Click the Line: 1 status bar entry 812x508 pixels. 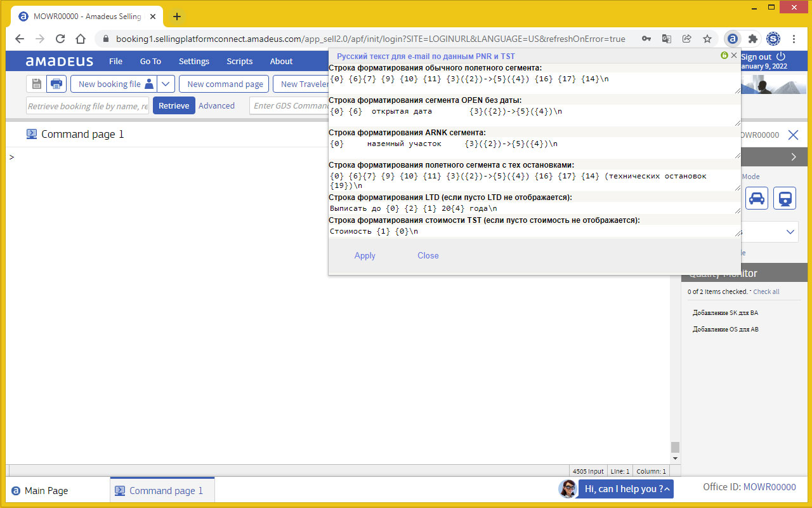pyautogui.click(x=620, y=471)
